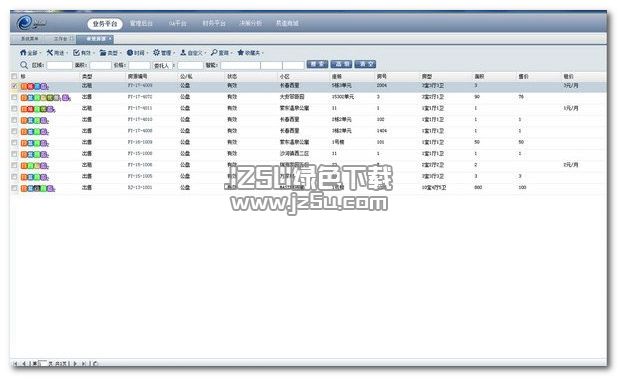This screenshot has width=618, height=377.
Task: Click the middle blue button in filter row
Action: 341,64
